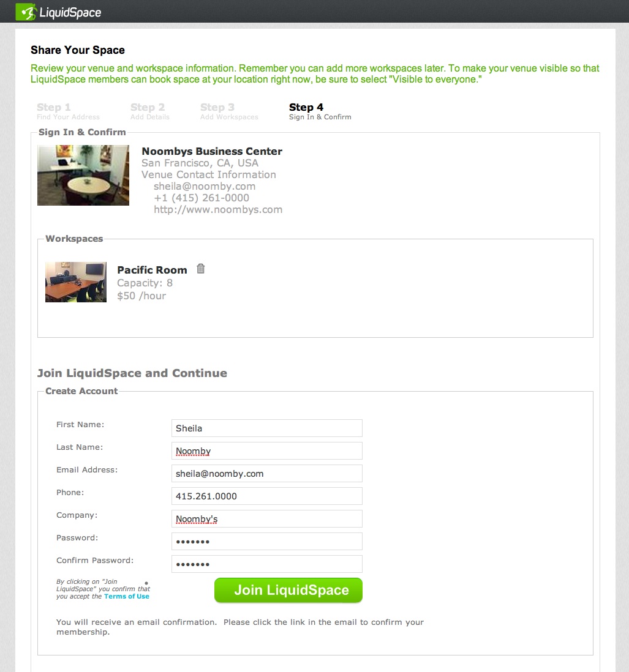Viewport: 629px width, 672px height.
Task: Click the Noombys Business Center heading
Action: (x=212, y=151)
